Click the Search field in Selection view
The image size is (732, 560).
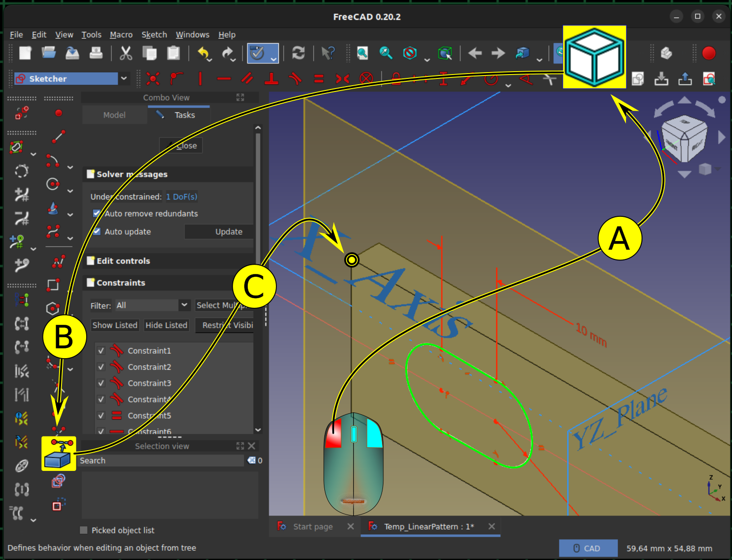coord(162,460)
